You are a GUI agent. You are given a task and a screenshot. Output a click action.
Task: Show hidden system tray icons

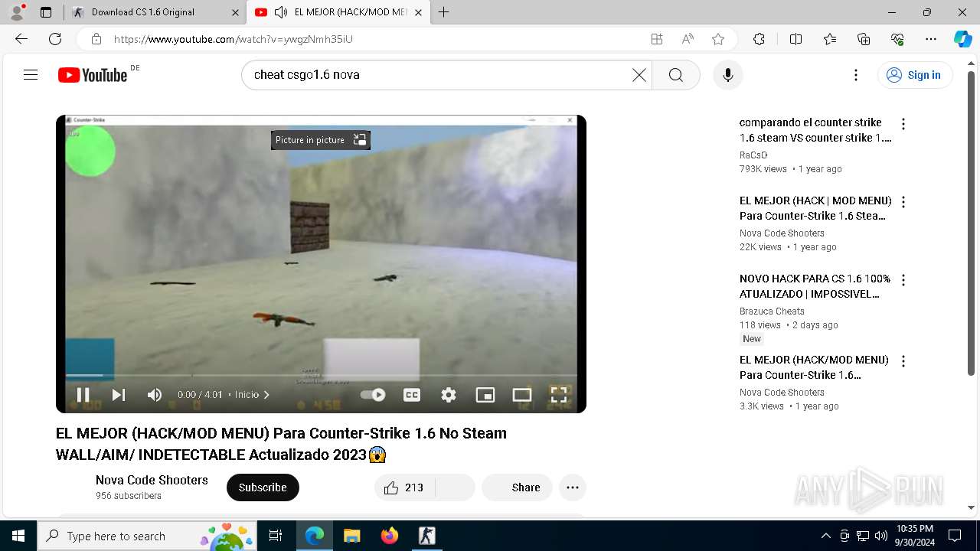pyautogui.click(x=825, y=536)
